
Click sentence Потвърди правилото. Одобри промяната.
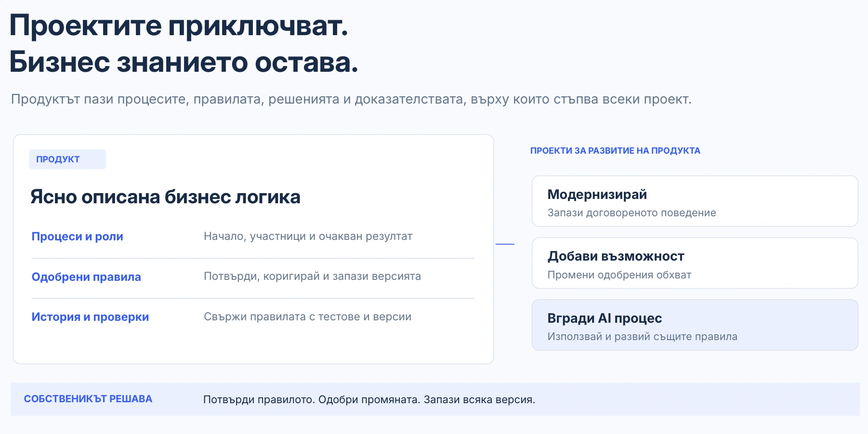(312, 400)
